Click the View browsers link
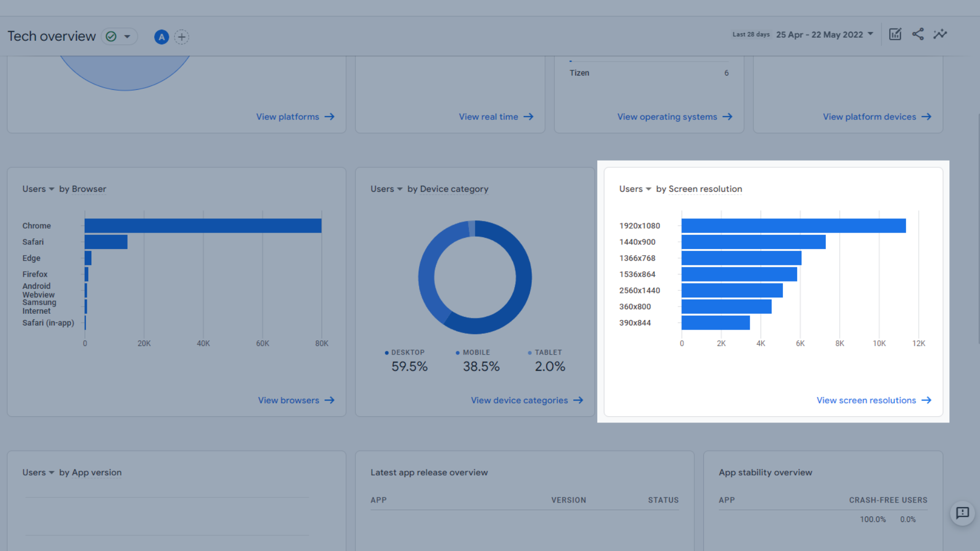 [x=288, y=400]
